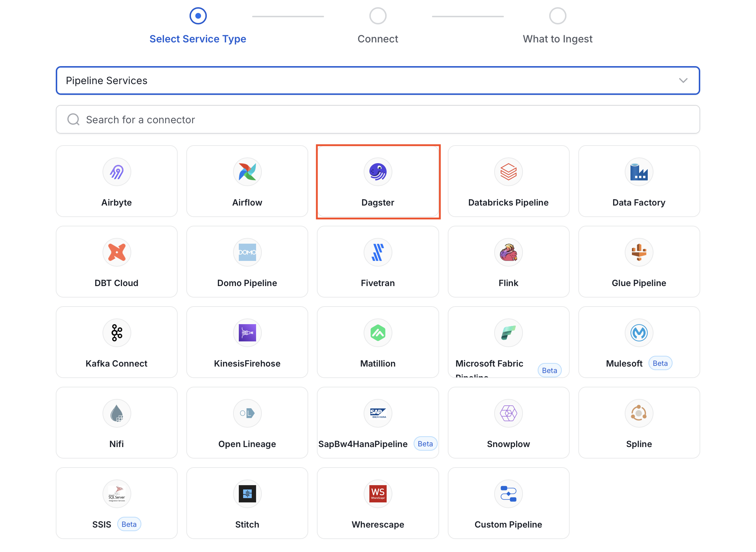Image resolution: width=756 pixels, height=552 pixels.
Task: Select the 'What to Ingest' step circle
Action: (558, 16)
